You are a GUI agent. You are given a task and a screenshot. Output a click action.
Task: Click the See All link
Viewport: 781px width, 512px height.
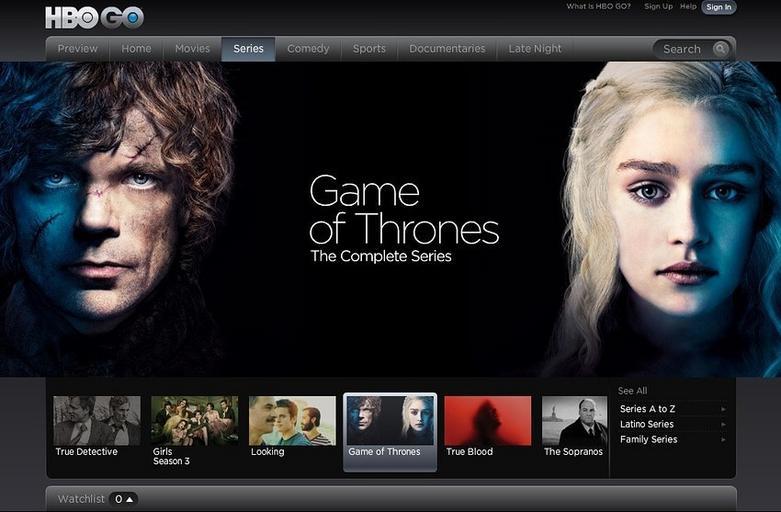[633, 391]
